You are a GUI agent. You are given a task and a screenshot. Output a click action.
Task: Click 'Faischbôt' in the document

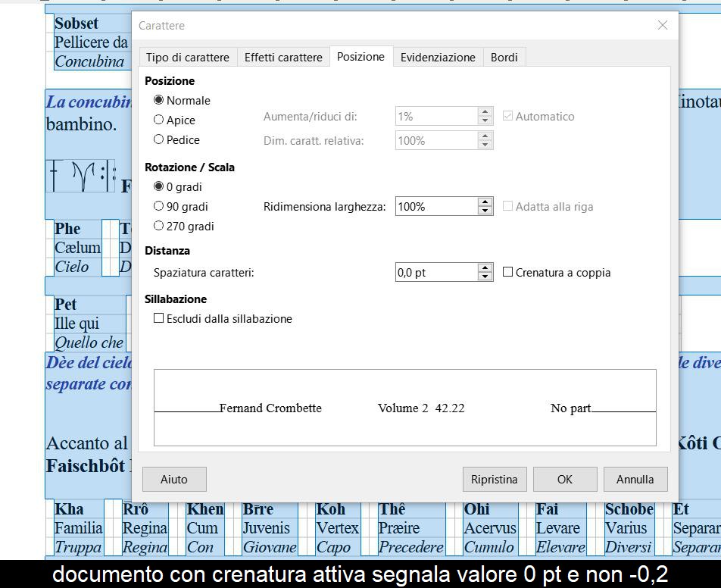point(86,466)
